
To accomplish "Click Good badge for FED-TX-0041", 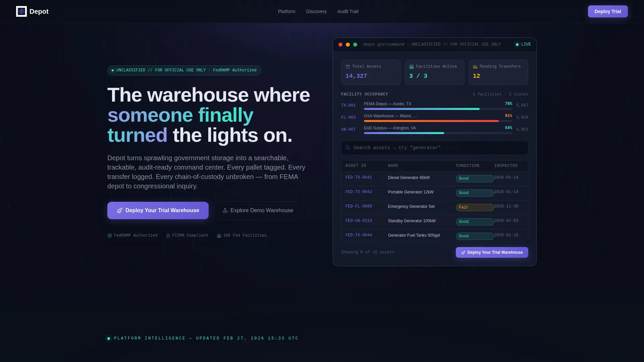I will pos(475,179).
